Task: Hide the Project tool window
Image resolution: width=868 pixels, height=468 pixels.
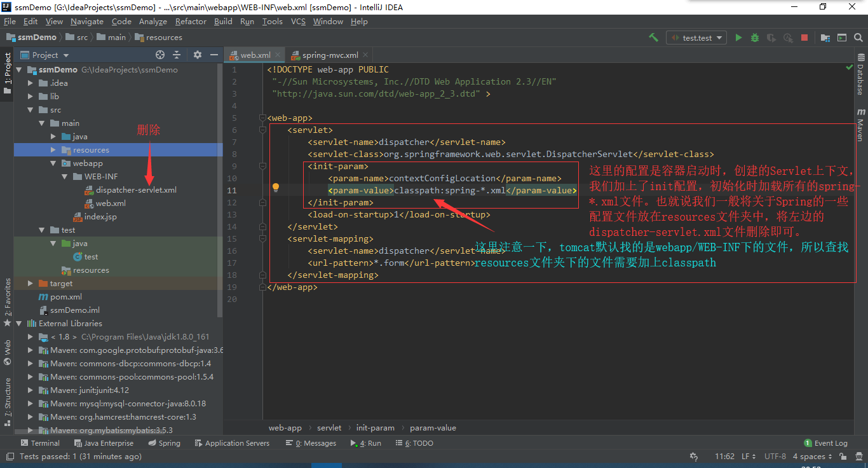Action: click(x=214, y=55)
